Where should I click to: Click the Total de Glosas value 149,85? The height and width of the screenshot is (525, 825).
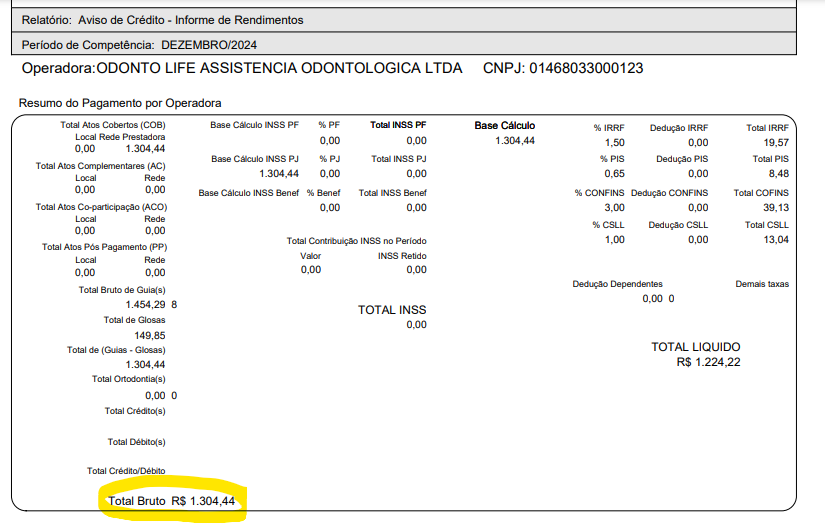tap(149, 335)
